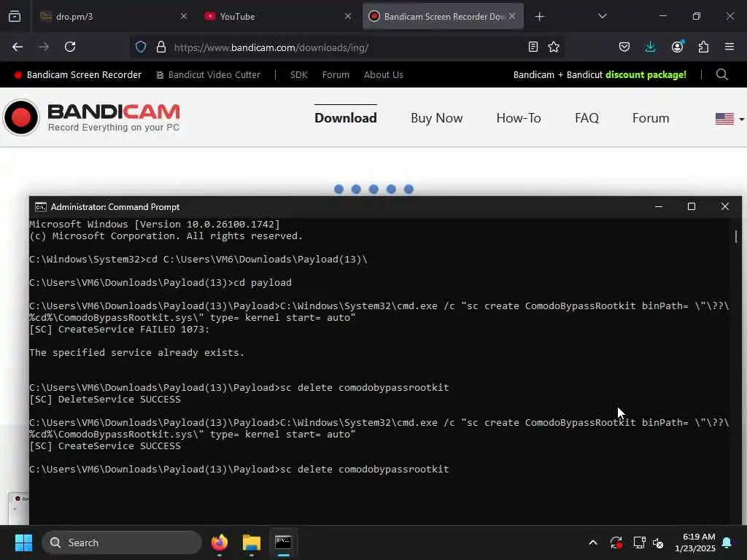Show hidden system tray icons
The width and height of the screenshot is (747, 560).
click(592, 542)
